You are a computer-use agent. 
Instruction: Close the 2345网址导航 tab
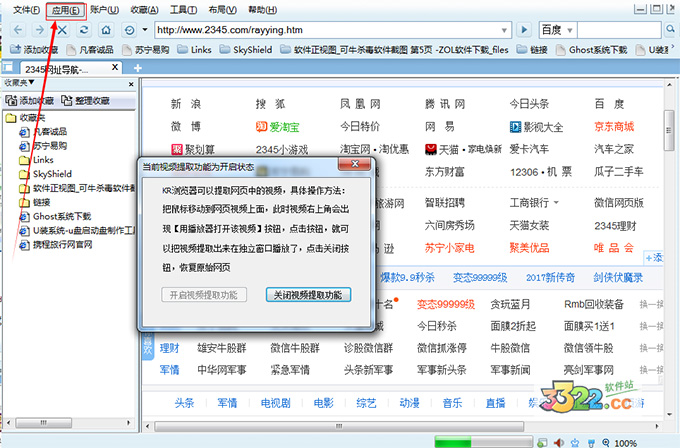tap(115, 67)
